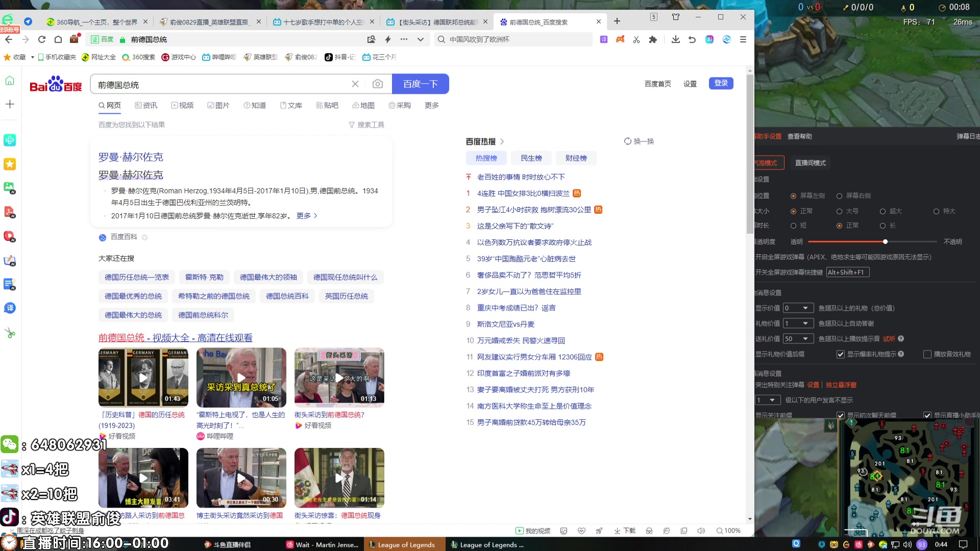Screen dimensions: 980x551
Task: Select 屏幕左侧 radio option
Action: 793,196
